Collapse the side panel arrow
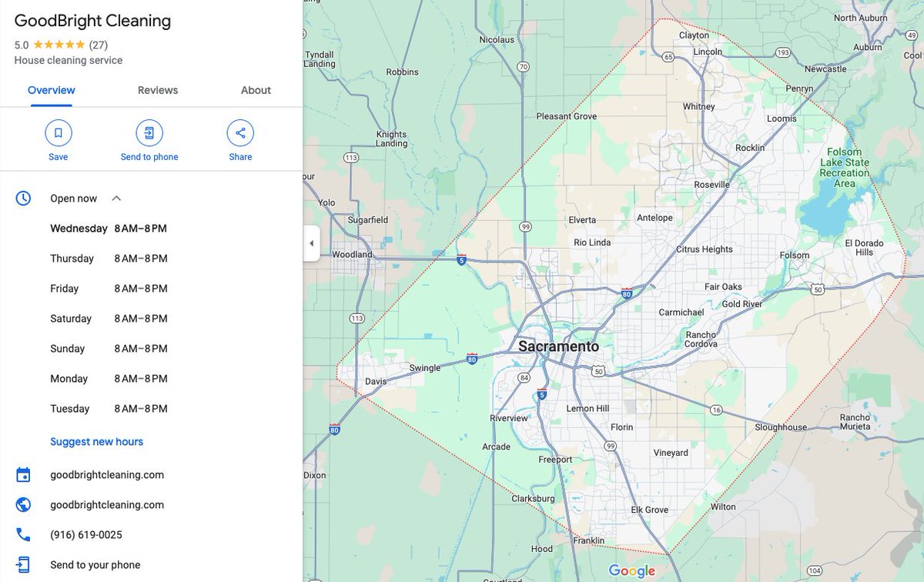924x582 pixels. tap(311, 243)
